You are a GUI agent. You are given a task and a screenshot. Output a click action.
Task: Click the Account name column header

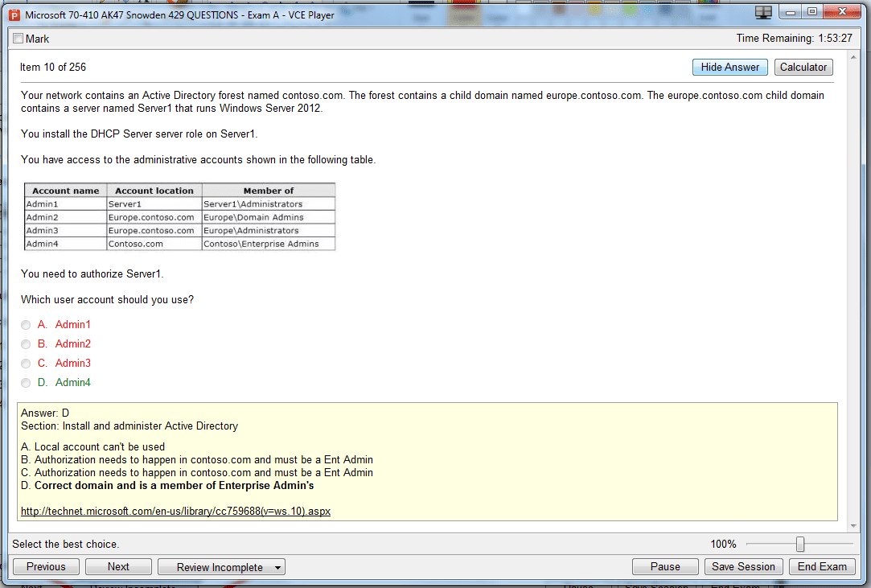[66, 191]
